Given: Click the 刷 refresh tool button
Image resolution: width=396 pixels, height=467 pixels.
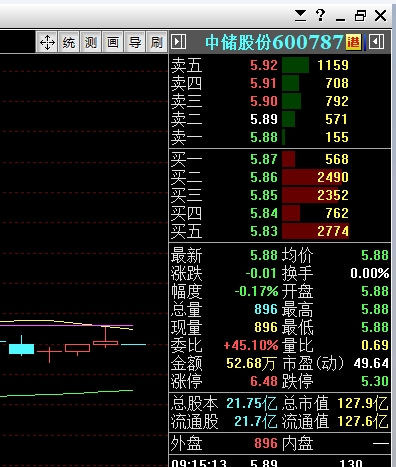Looking at the screenshot, I should (156, 42).
